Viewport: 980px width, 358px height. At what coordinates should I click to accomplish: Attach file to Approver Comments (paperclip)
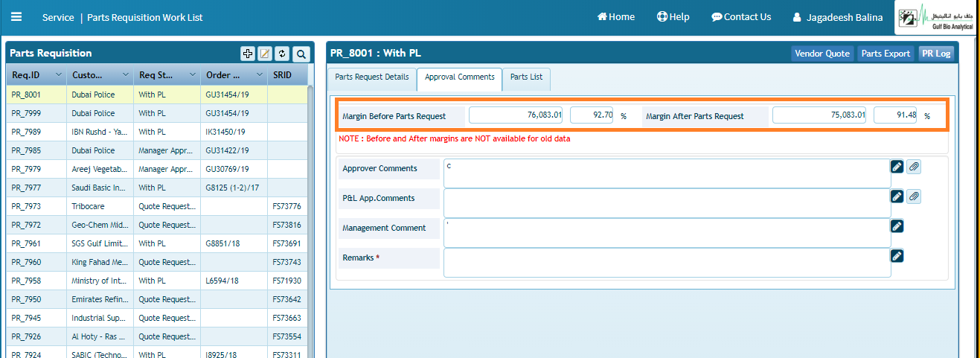pos(914,167)
